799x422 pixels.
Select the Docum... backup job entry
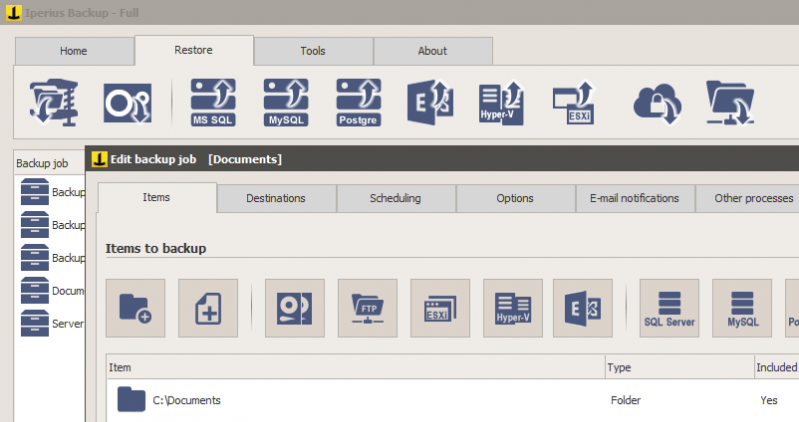coord(52,291)
